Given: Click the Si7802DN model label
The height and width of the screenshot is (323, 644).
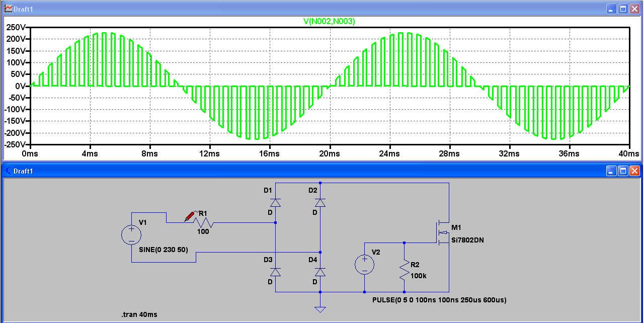Looking at the screenshot, I should pyautogui.click(x=468, y=240).
